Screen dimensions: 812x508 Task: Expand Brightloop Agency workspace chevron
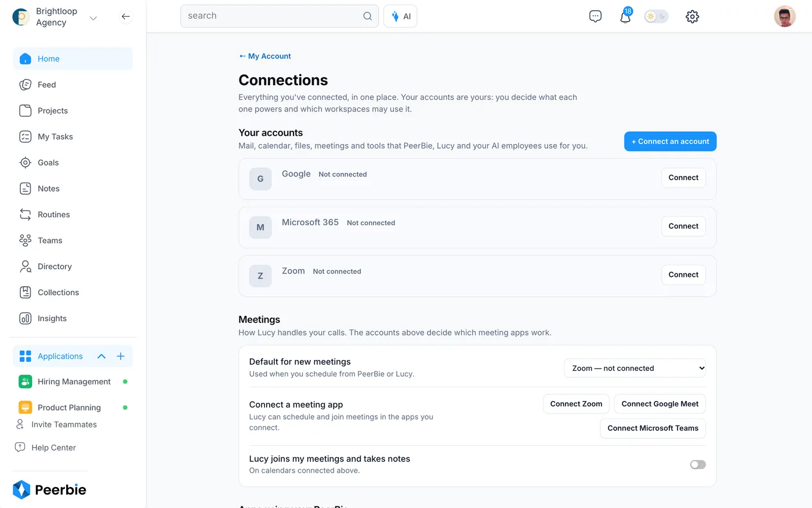tap(93, 18)
